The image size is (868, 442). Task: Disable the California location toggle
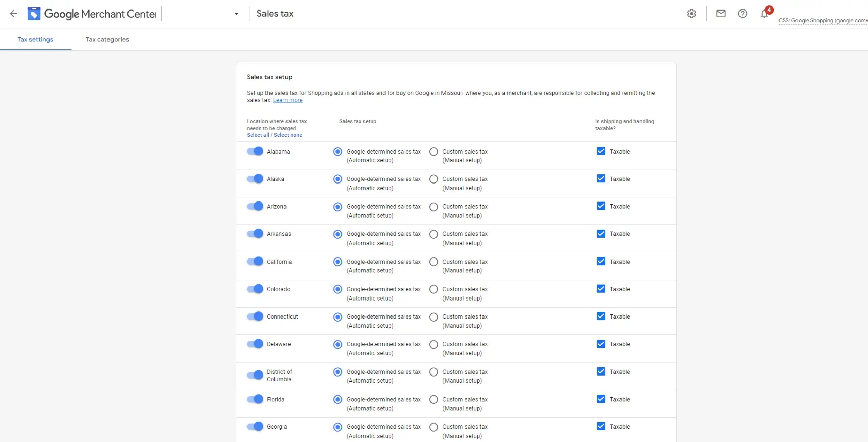[x=255, y=261]
